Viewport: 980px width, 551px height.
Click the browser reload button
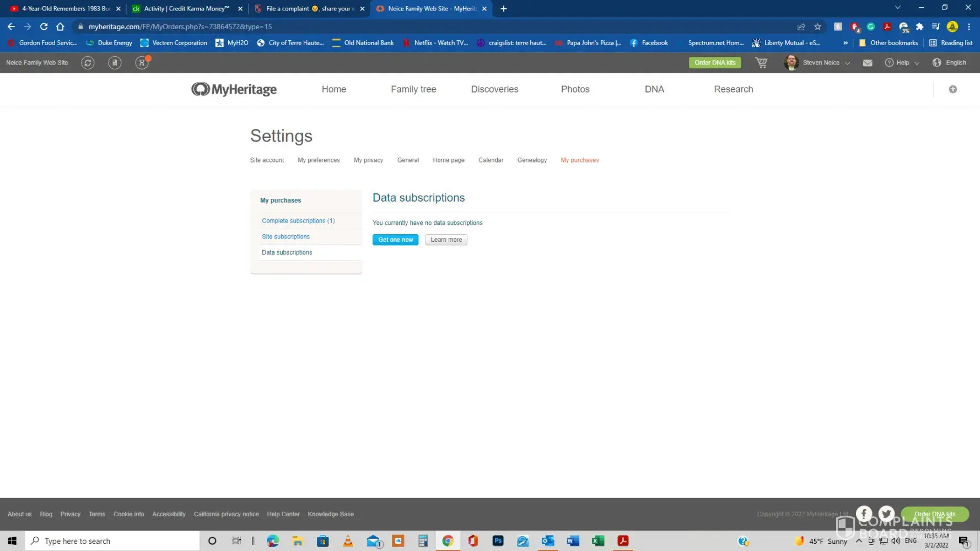[x=44, y=26]
